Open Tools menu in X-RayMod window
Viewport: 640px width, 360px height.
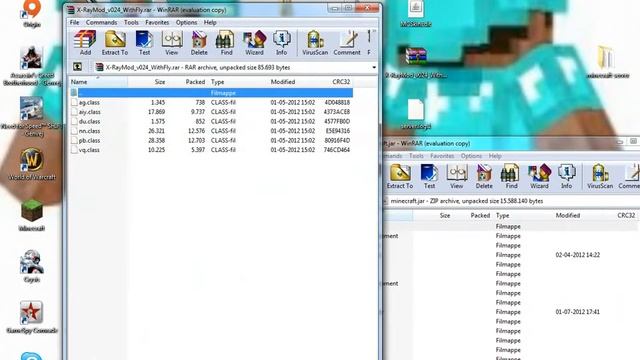click(131, 22)
